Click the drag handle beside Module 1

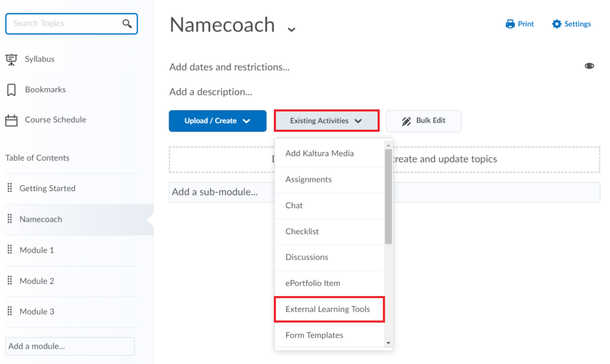(x=10, y=250)
